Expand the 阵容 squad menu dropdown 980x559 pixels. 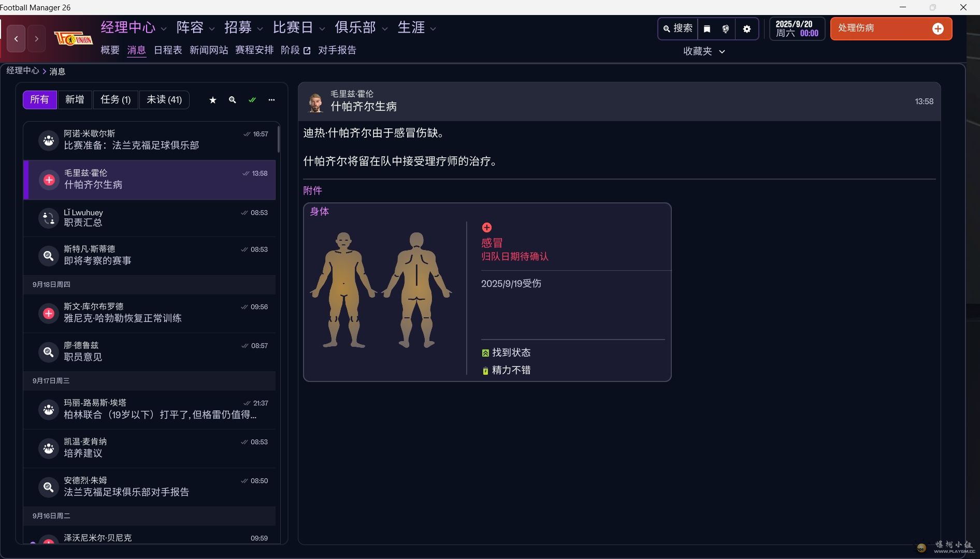click(211, 29)
